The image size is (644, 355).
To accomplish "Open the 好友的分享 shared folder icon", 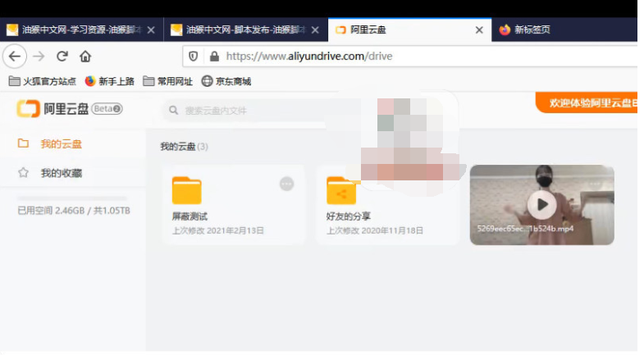I will coord(341,190).
